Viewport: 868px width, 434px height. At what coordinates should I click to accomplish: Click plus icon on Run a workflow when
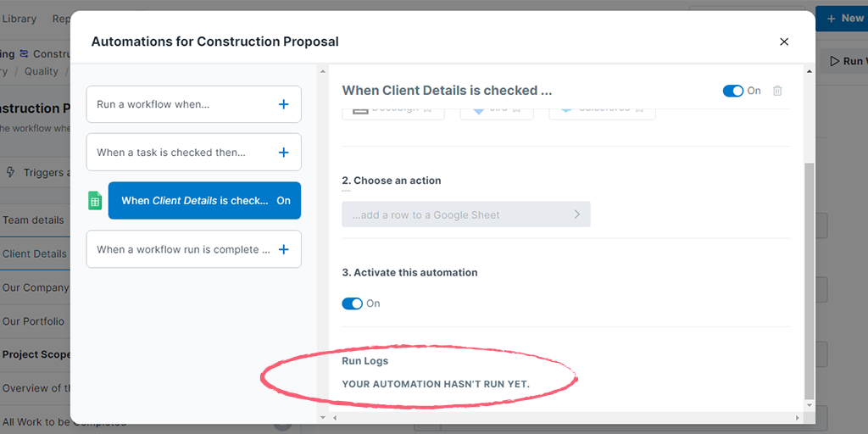click(283, 104)
